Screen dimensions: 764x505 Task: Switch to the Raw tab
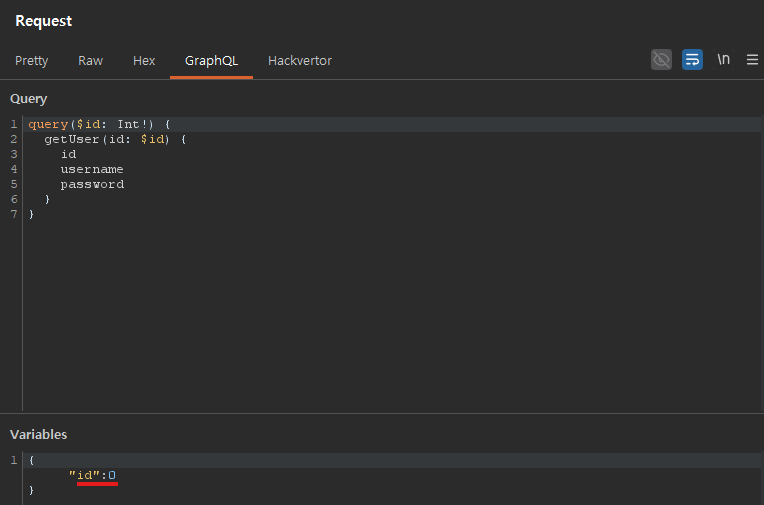[90, 61]
